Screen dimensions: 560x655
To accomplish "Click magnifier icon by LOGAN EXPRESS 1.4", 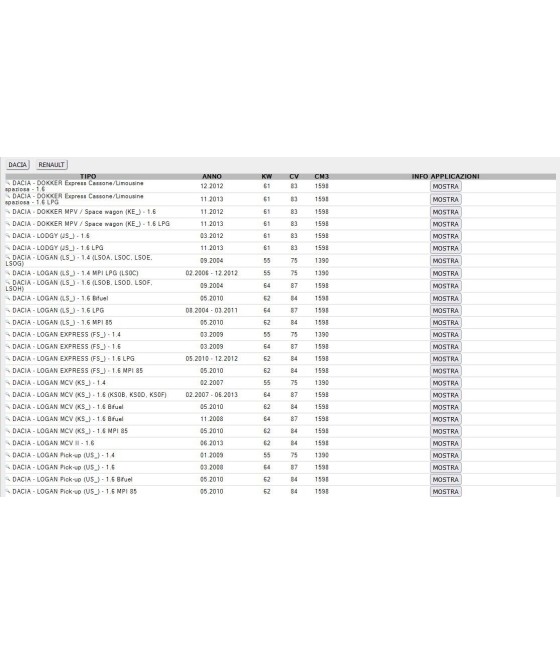I will (8, 334).
